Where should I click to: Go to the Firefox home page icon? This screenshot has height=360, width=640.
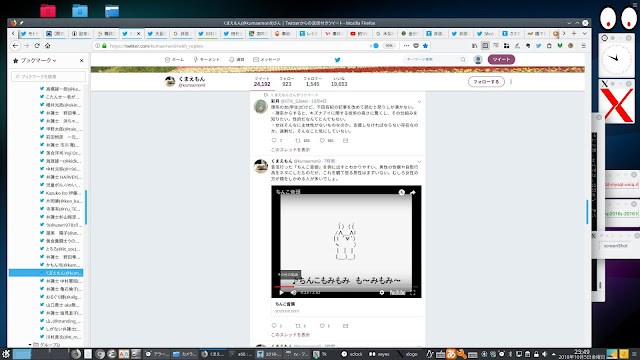(x=48, y=46)
